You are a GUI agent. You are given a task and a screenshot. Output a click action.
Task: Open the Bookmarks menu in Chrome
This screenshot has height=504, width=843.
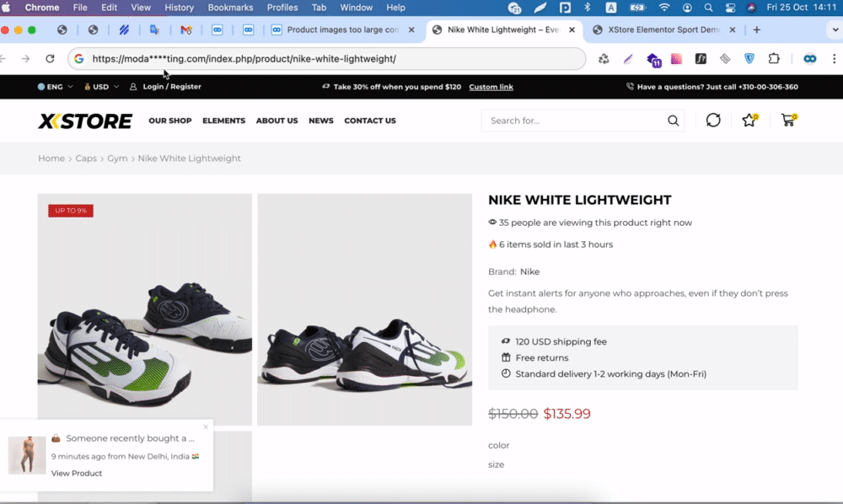coord(230,8)
